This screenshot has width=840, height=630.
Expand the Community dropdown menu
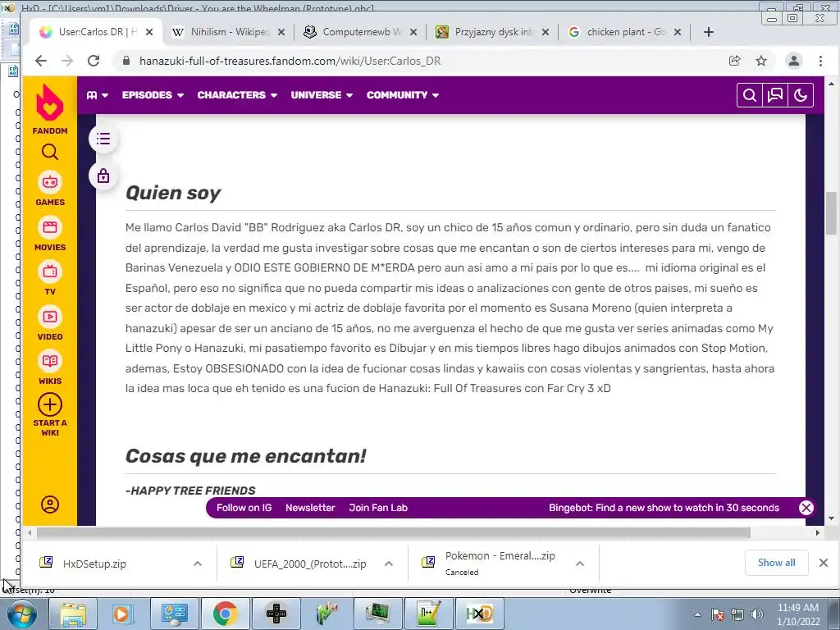[402, 95]
